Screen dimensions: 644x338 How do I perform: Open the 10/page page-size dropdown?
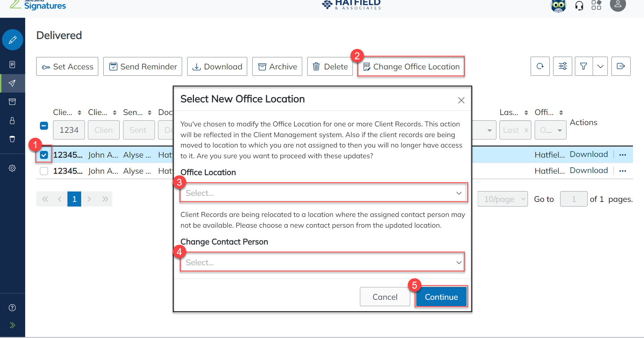(x=502, y=199)
